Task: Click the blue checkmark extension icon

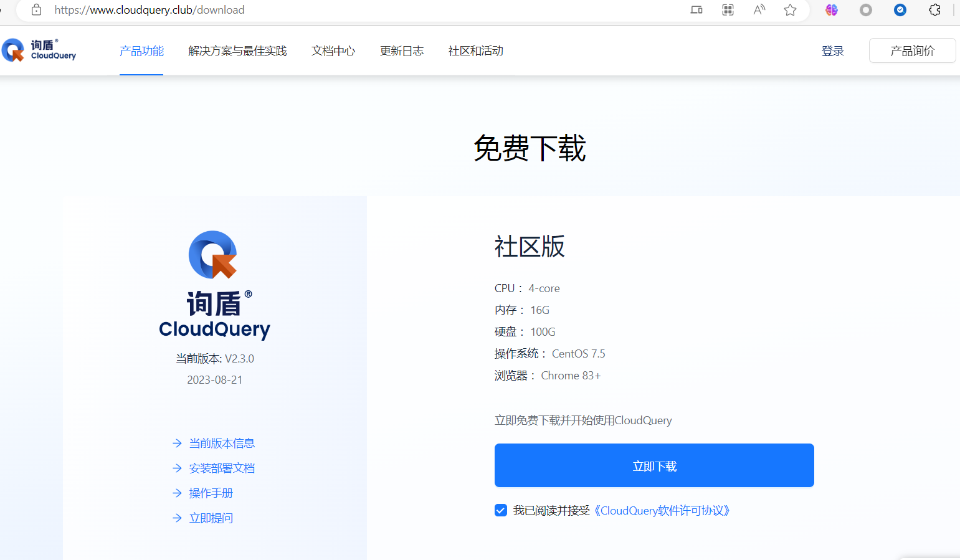Action: (900, 10)
